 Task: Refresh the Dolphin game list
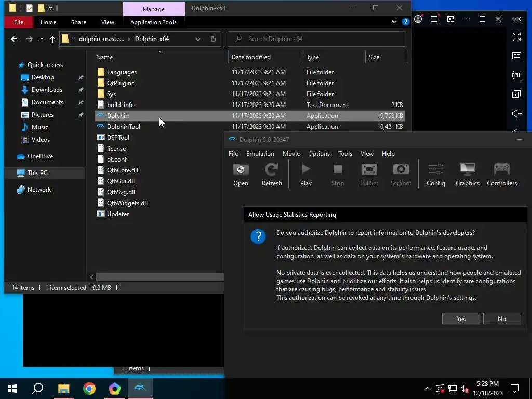[272, 175]
